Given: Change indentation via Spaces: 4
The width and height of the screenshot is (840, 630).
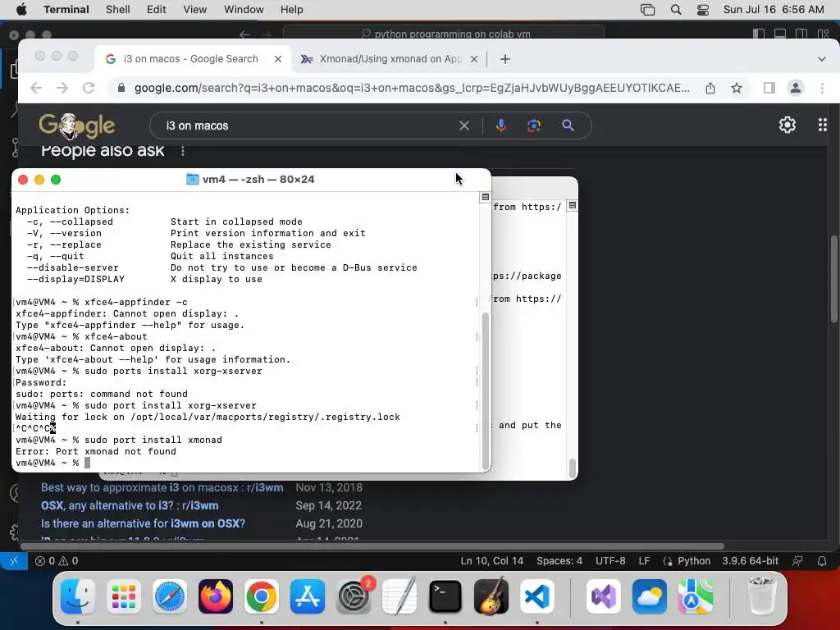Looking at the screenshot, I should [x=559, y=561].
